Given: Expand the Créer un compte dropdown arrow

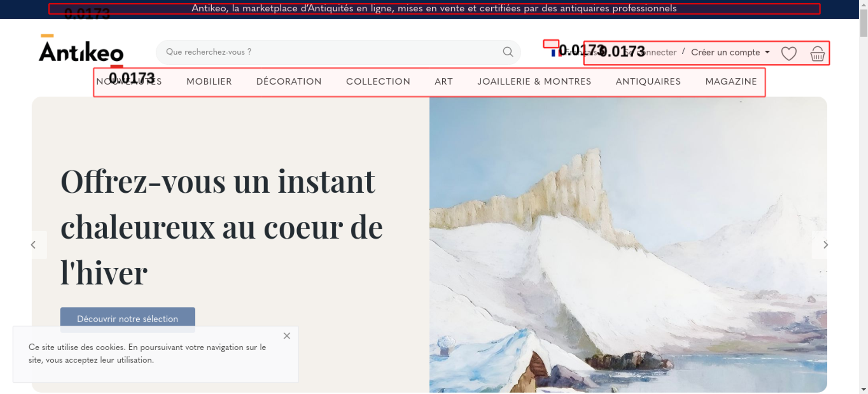Looking at the screenshot, I should [767, 52].
